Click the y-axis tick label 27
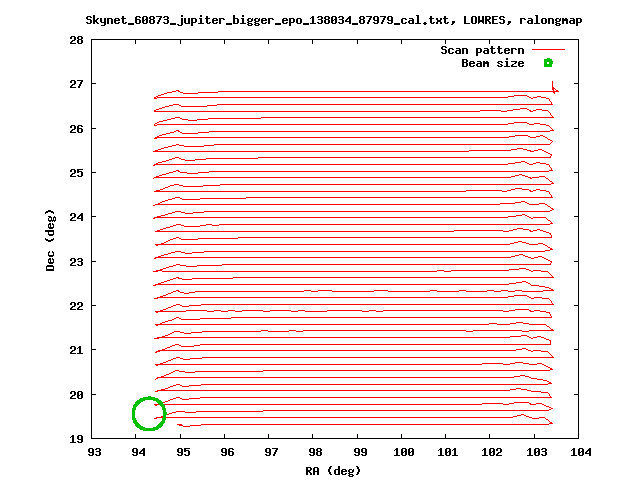640x480 pixels. click(76, 84)
